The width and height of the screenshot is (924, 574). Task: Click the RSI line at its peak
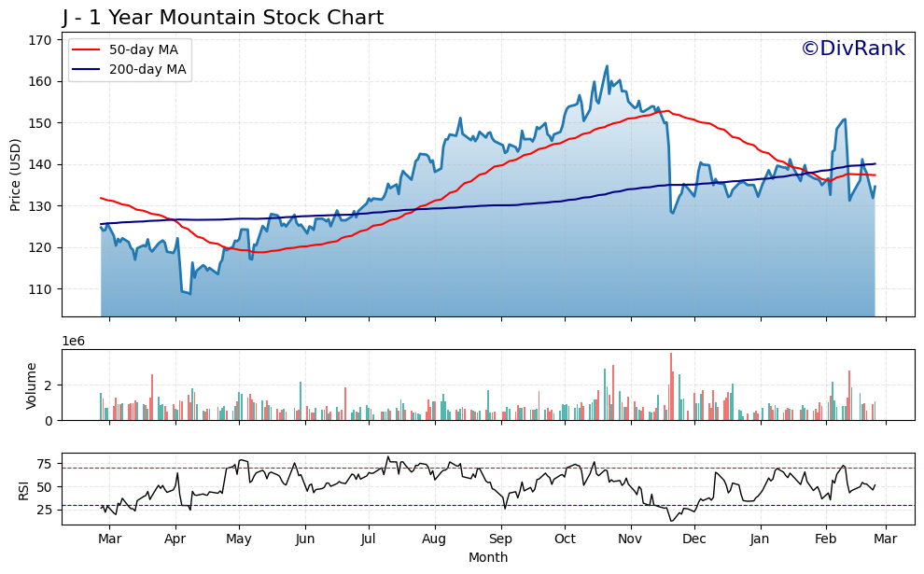388,457
